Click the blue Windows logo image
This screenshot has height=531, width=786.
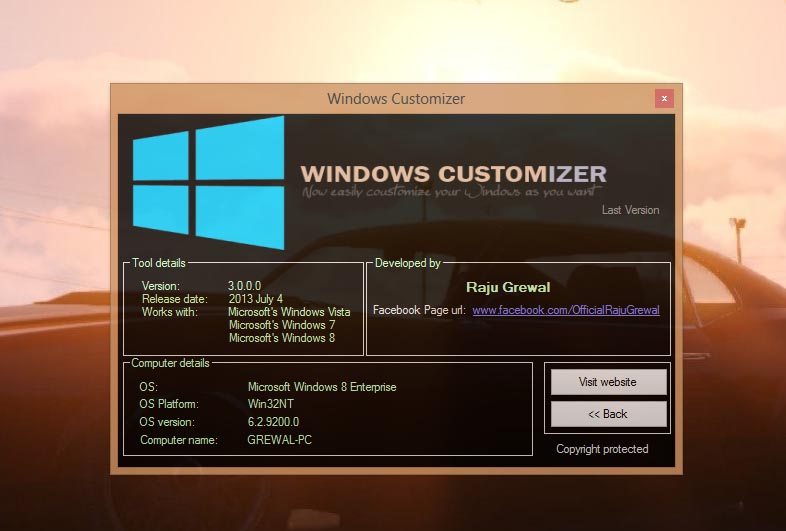209,183
